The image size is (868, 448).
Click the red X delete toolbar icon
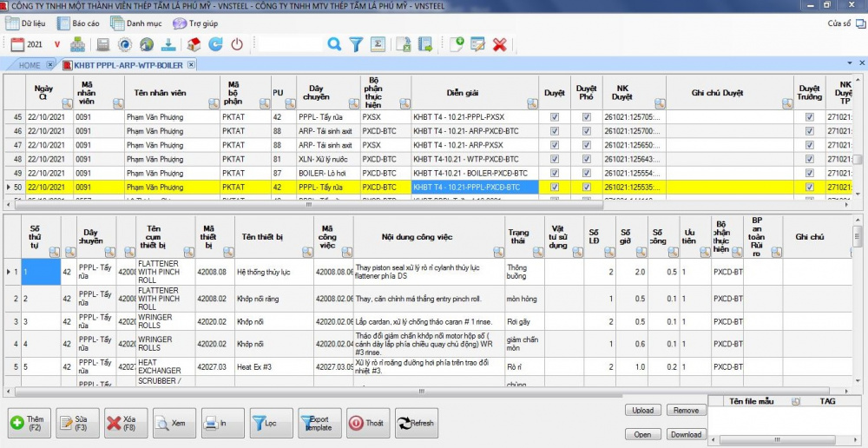click(499, 44)
